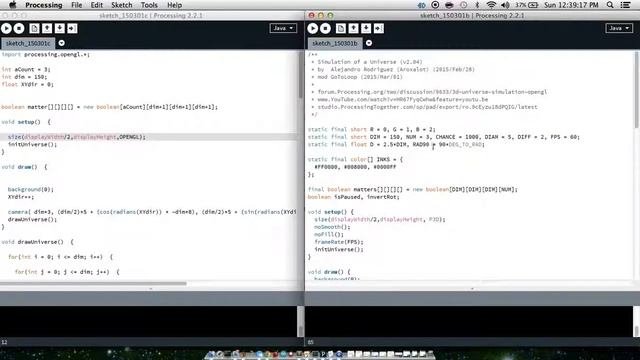Click the camera( call line in left editor
Image resolution: width=640 pixels, height=360 pixels.
click(152, 212)
